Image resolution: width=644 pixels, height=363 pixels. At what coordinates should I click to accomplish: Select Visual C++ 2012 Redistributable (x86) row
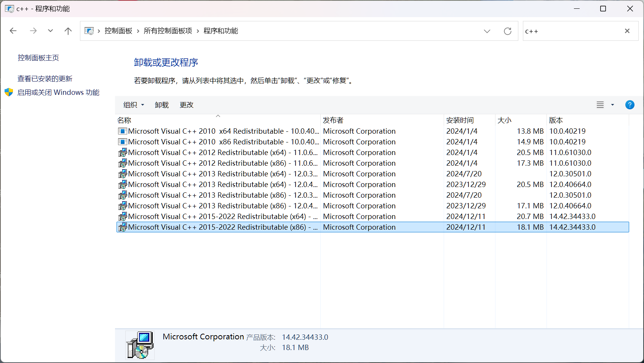coord(372,163)
